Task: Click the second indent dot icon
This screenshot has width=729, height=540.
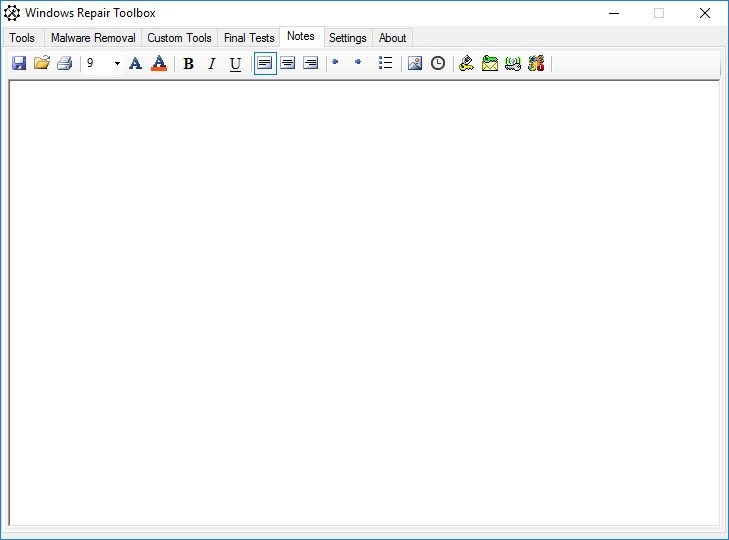Action: (358, 61)
